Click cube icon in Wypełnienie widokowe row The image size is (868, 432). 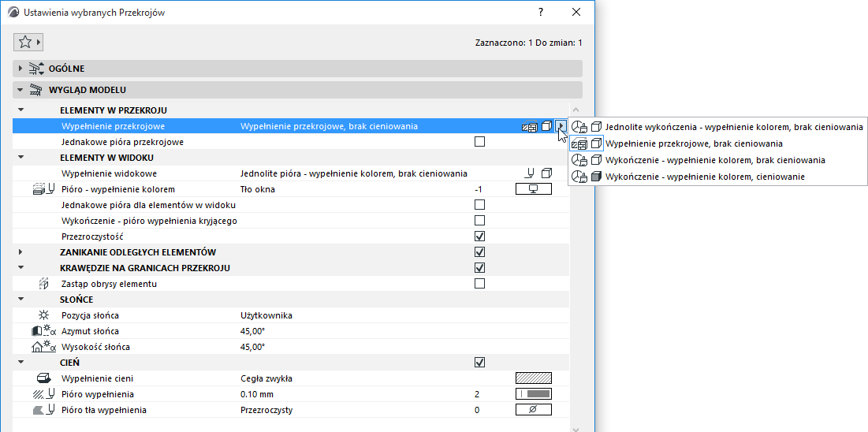pos(546,173)
